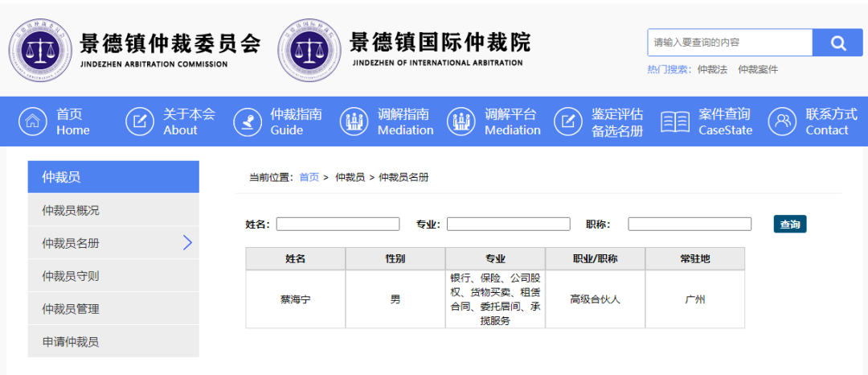Click 仲裁员名册 in the breadcrumb
868x375 pixels.
[403, 177]
